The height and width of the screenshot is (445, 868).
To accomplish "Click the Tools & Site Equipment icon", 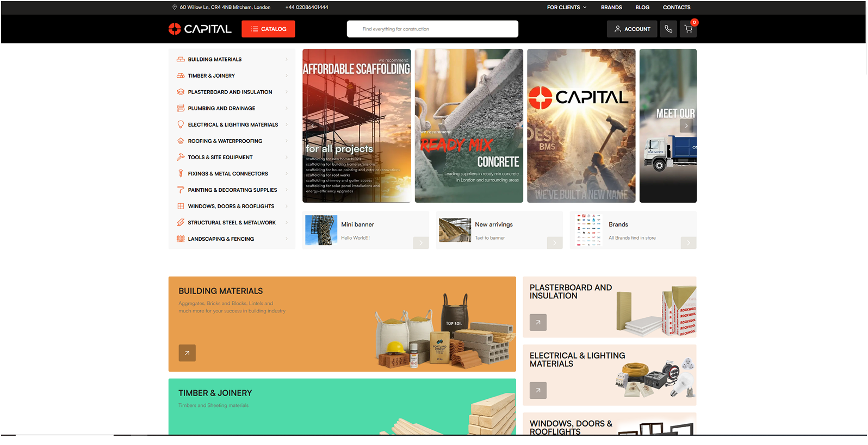I will 181,157.
